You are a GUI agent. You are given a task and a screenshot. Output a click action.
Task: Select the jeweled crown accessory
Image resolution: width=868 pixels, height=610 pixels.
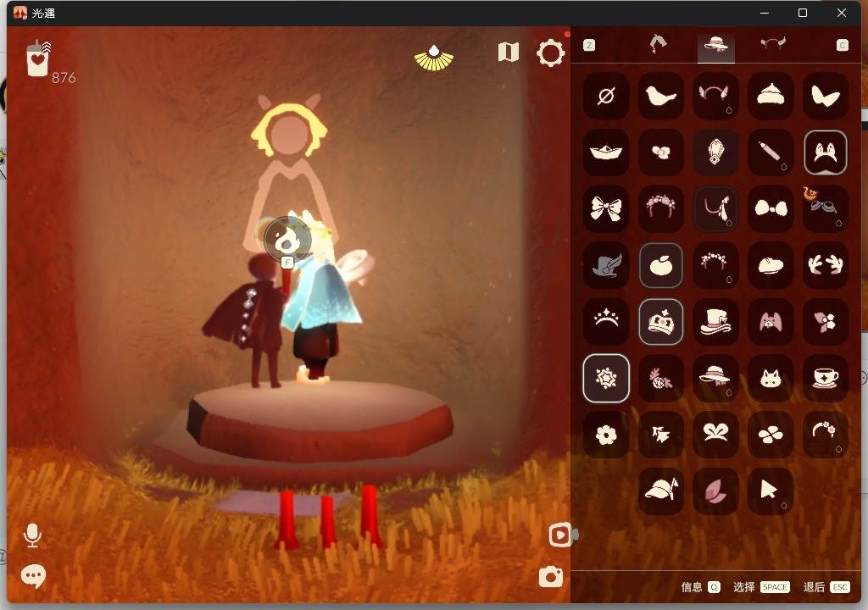661,322
